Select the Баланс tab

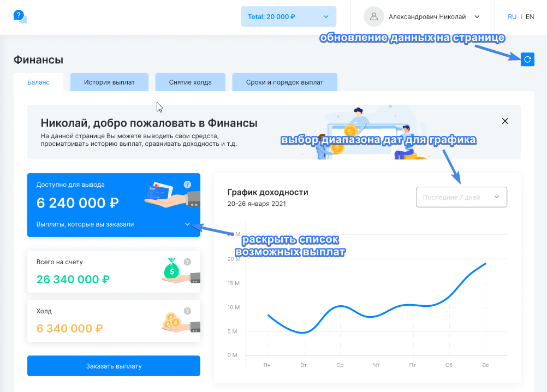[x=38, y=82]
